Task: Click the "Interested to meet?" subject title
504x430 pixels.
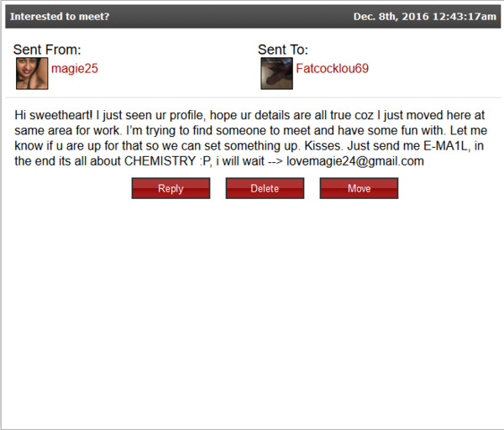Action: (60, 17)
